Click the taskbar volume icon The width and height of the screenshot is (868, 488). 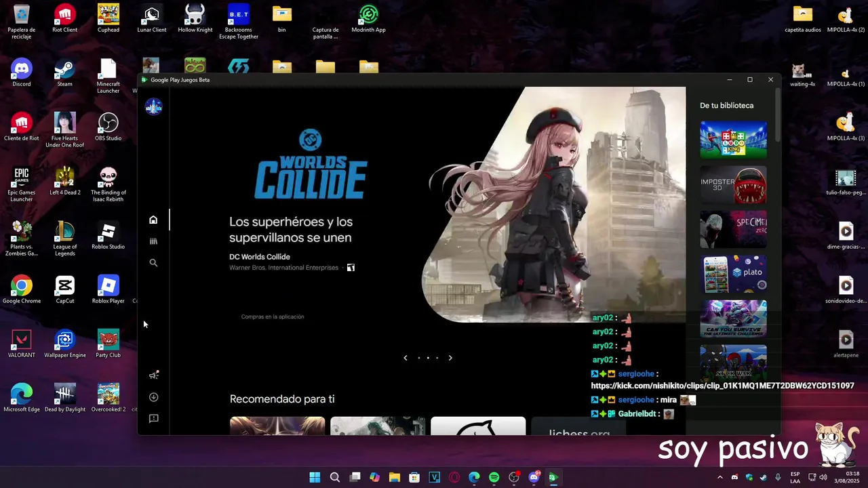tap(823, 477)
